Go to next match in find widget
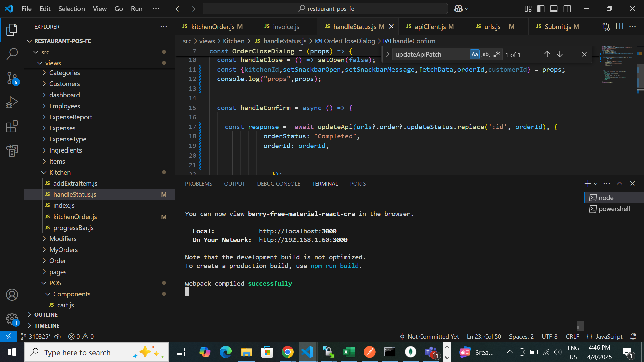This screenshot has width=644, height=362. pyautogui.click(x=559, y=54)
